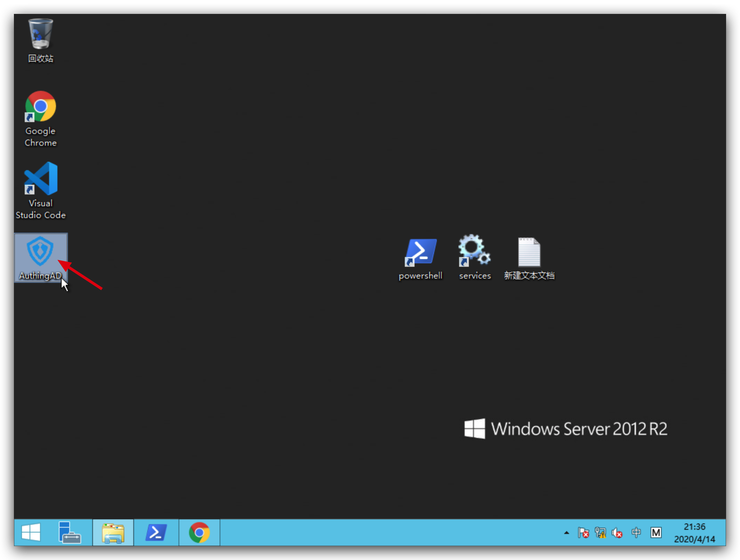Click the M input mode indicator
The height and width of the screenshot is (560, 740).
pyautogui.click(x=656, y=533)
